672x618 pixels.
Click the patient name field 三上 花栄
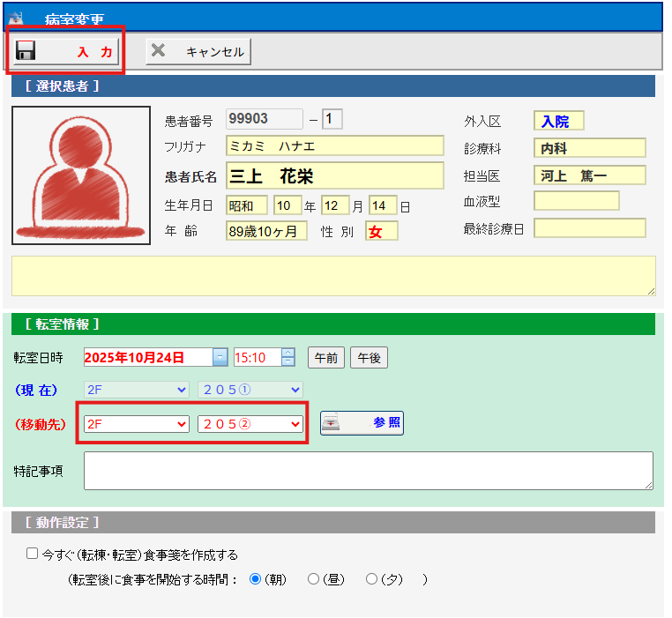tap(334, 175)
